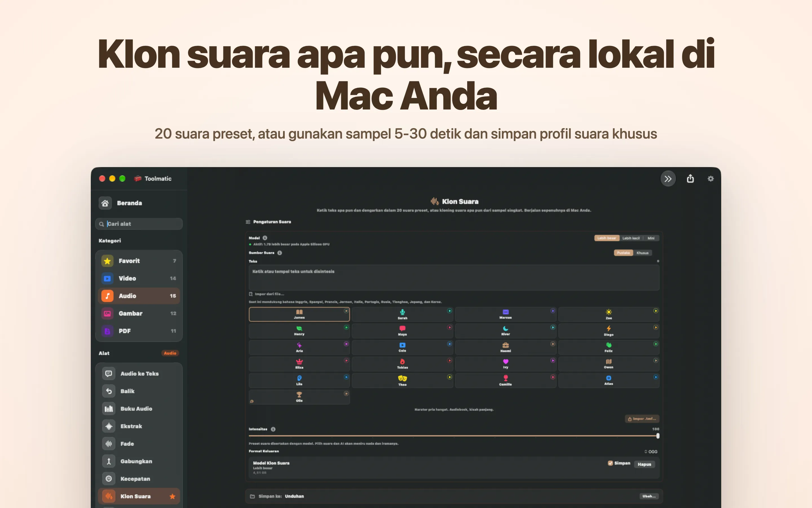Open the Gabungkan merge tool
Image resolution: width=812 pixels, height=508 pixels.
139,461
